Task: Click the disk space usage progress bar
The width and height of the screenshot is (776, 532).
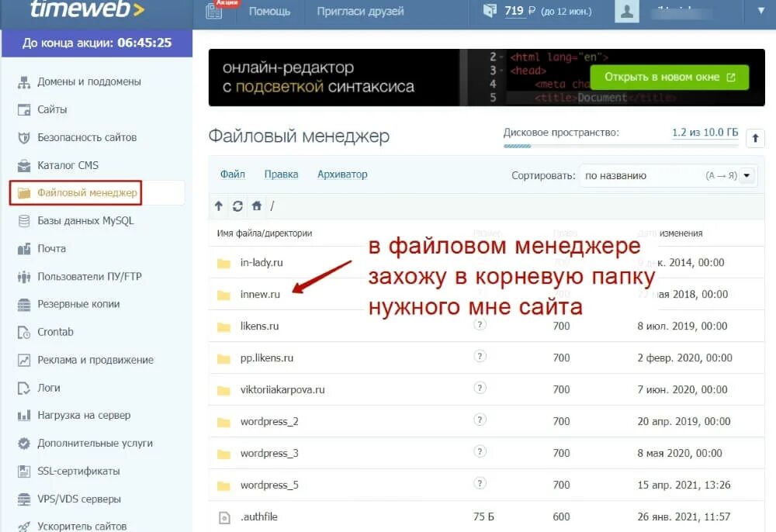Action: click(x=621, y=147)
